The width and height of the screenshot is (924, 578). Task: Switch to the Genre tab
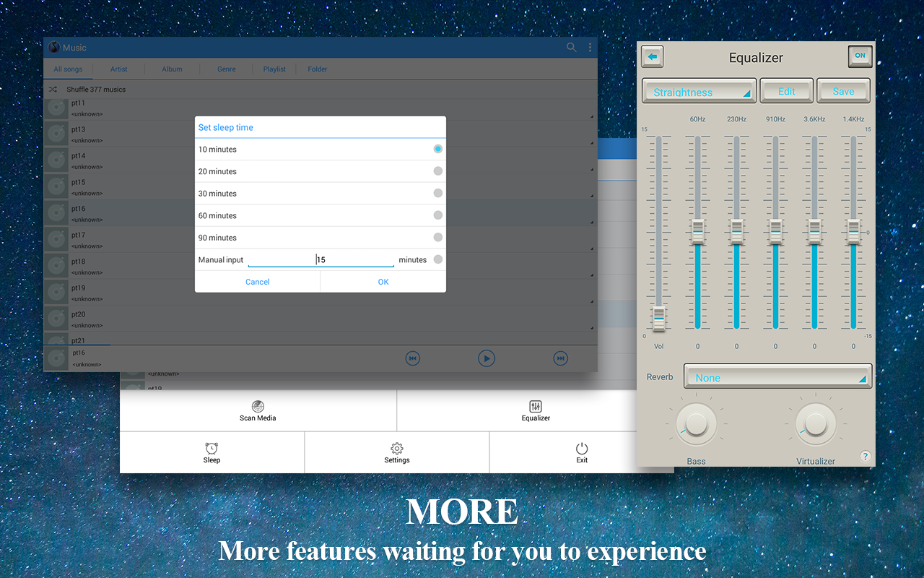pyautogui.click(x=227, y=69)
